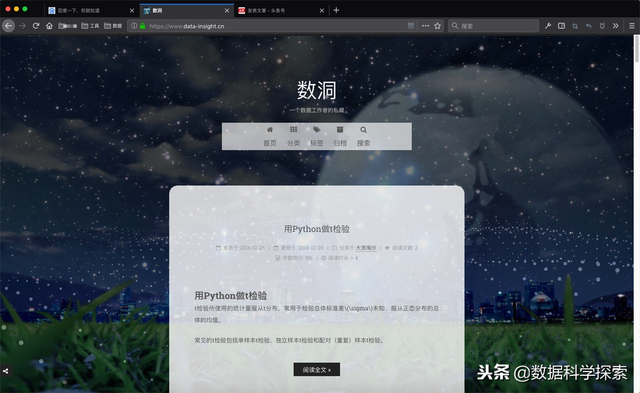Go to 首页 in site menu
This screenshot has width=640, height=393.
(270, 143)
